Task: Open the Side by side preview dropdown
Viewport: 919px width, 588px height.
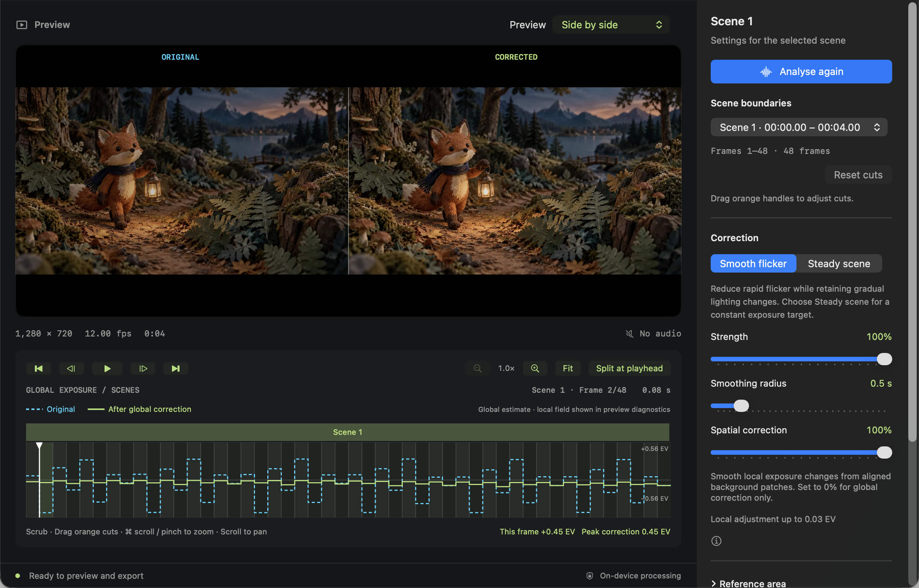Action: point(611,25)
